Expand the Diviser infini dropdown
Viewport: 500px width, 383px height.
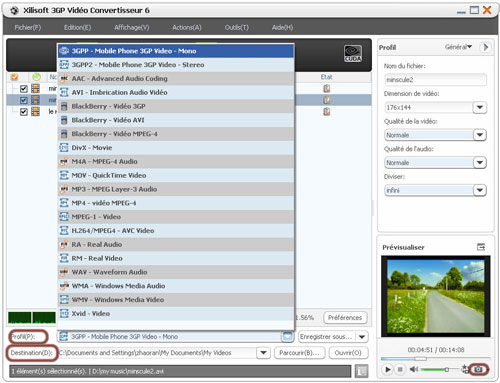tap(480, 190)
